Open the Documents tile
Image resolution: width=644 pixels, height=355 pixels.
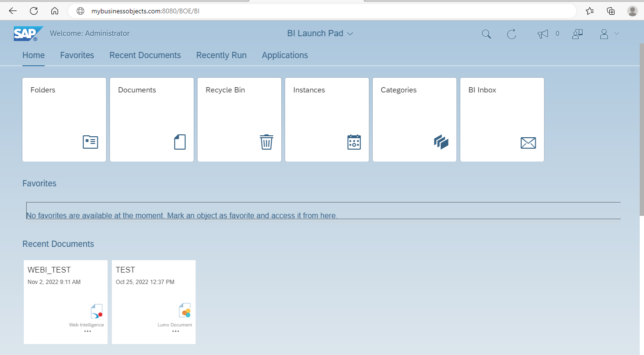pos(152,120)
